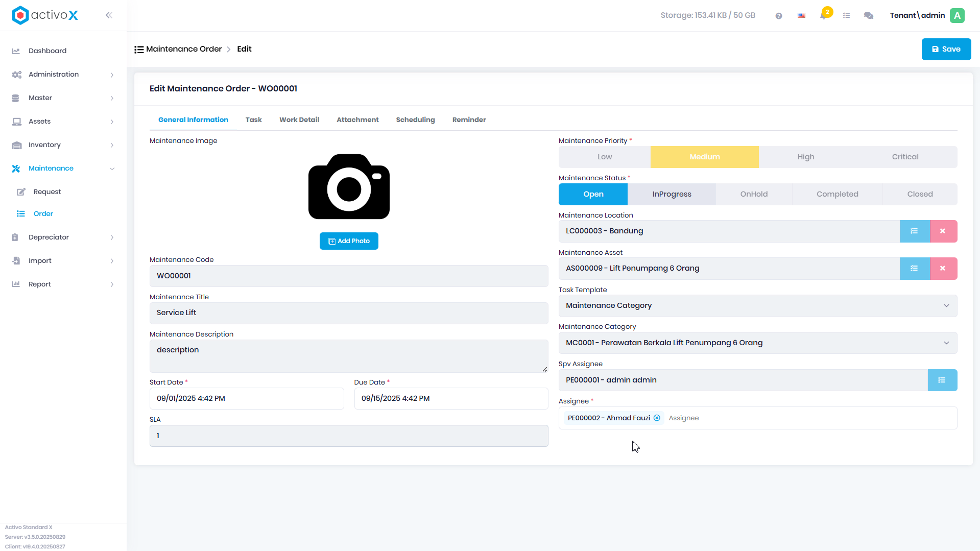Click the Dashboard chart icon
Viewport: 980px width, 551px height.
16,51
